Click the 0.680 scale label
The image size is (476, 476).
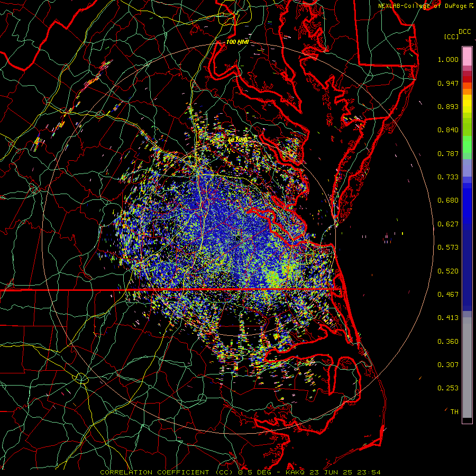pyautogui.click(x=448, y=200)
